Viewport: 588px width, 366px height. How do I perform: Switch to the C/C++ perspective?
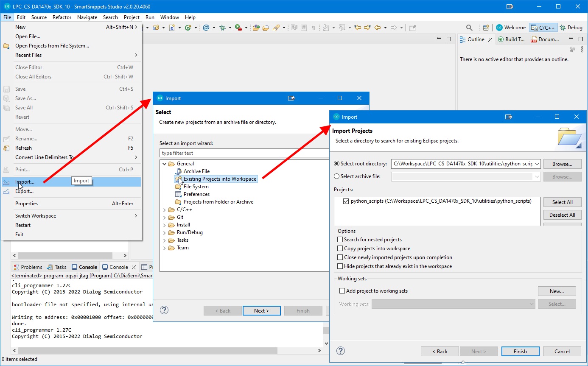point(543,28)
